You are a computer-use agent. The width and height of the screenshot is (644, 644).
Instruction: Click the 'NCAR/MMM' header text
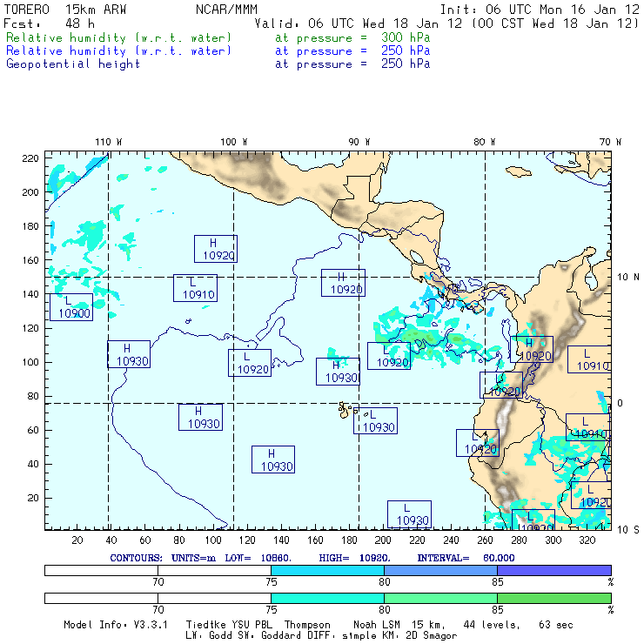(x=227, y=10)
